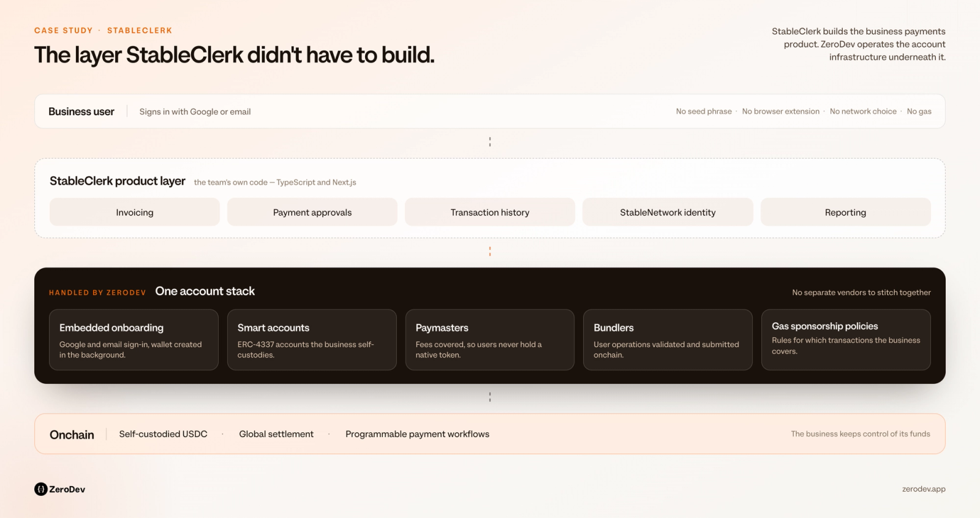Click 'ERC-4337 accounts the business self-custodies.' description
Image resolution: width=980 pixels, height=518 pixels.
point(306,350)
